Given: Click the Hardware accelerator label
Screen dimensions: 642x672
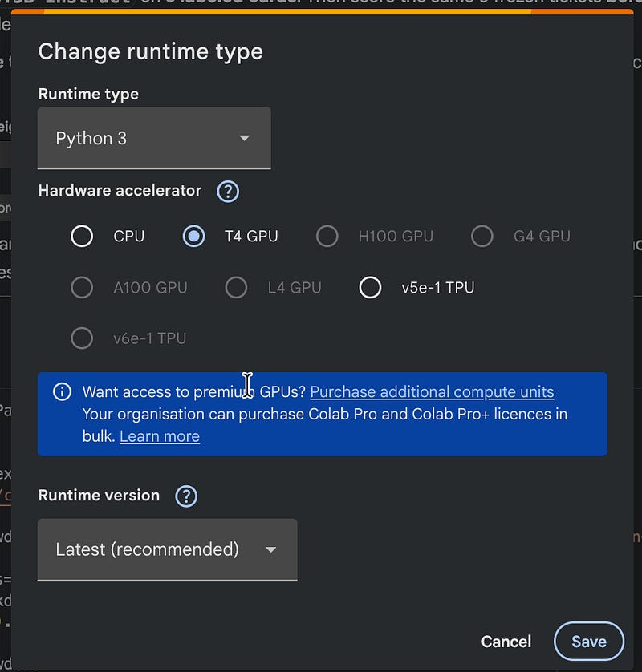Looking at the screenshot, I should [x=120, y=191].
